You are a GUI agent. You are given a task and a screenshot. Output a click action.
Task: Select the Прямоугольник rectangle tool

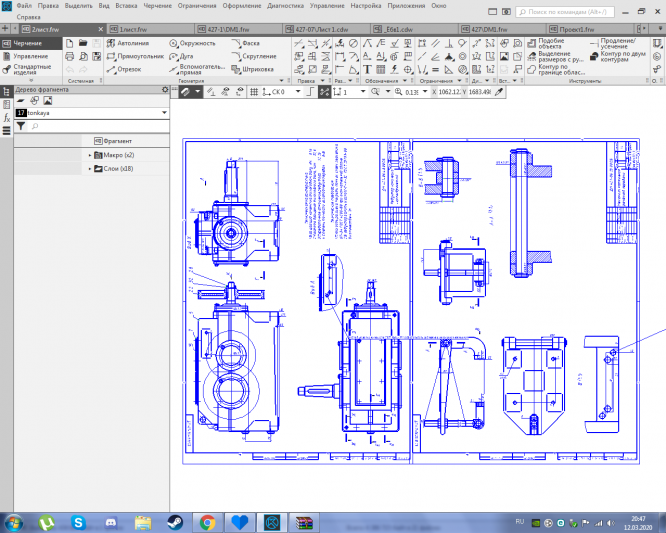pos(139,57)
